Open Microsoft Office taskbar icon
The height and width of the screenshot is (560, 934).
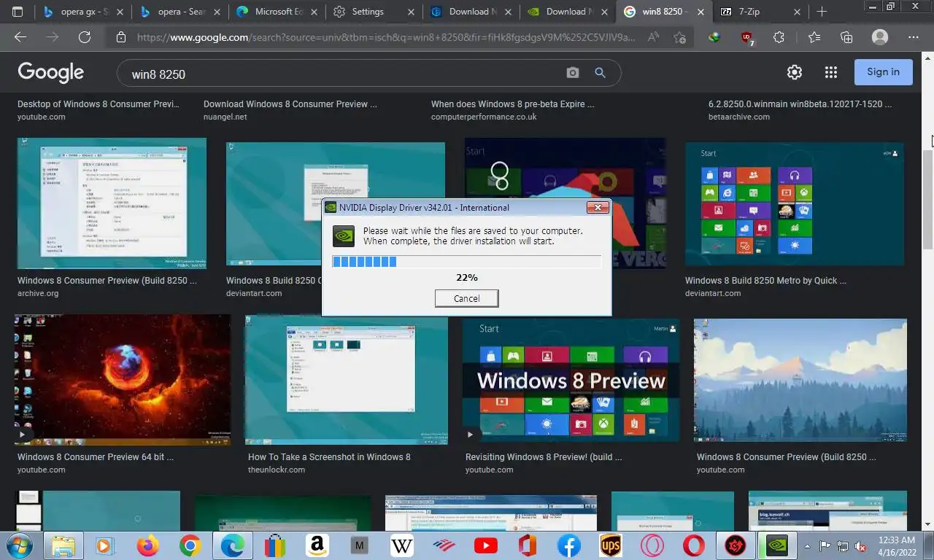click(527, 545)
